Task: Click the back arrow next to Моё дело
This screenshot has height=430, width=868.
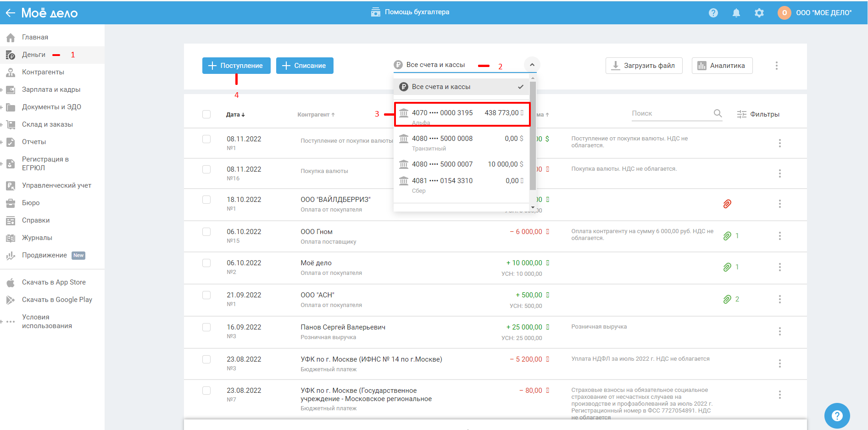Action: click(10, 13)
